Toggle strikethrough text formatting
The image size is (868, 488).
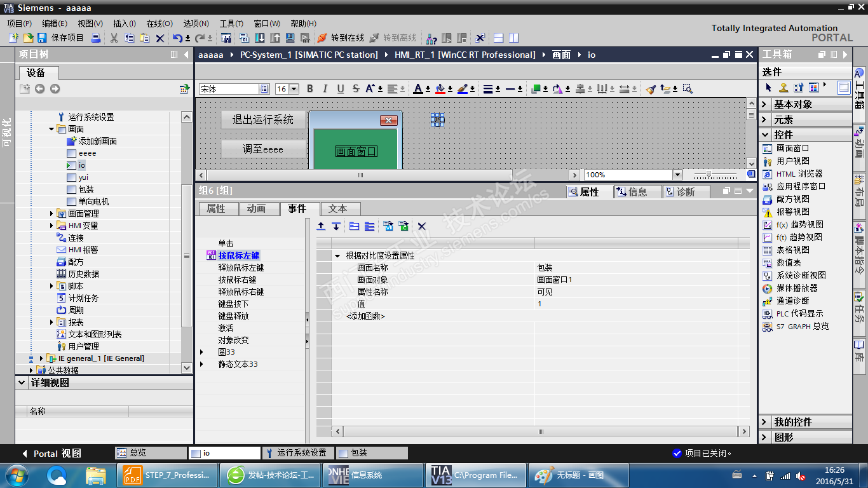(x=356, y=89)
